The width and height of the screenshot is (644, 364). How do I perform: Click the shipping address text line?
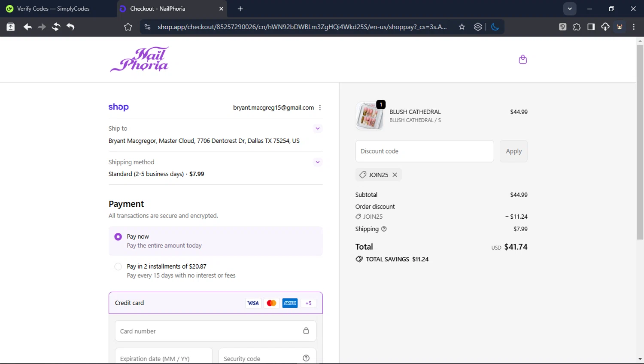204,141
